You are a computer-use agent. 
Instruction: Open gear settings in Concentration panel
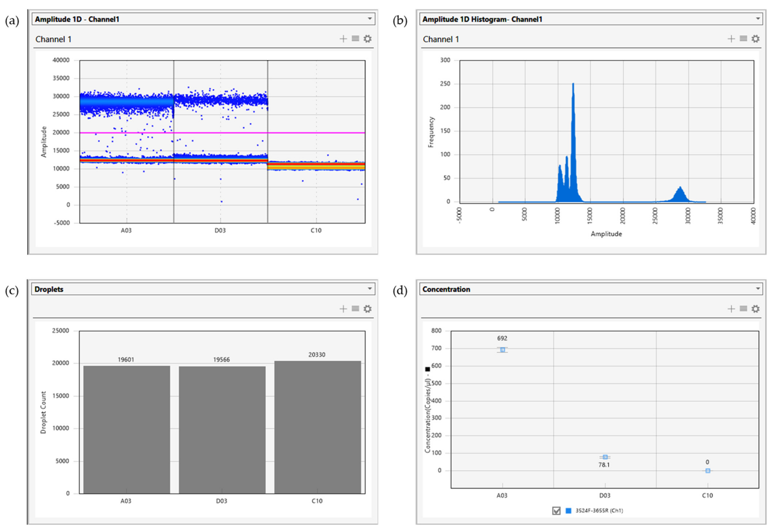(x=755, y=309)
